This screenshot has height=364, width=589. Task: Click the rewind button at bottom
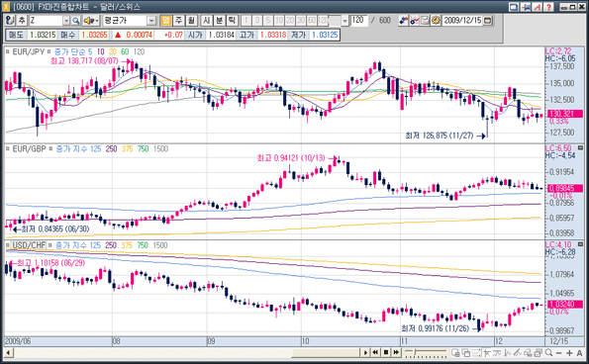(375, 352)
